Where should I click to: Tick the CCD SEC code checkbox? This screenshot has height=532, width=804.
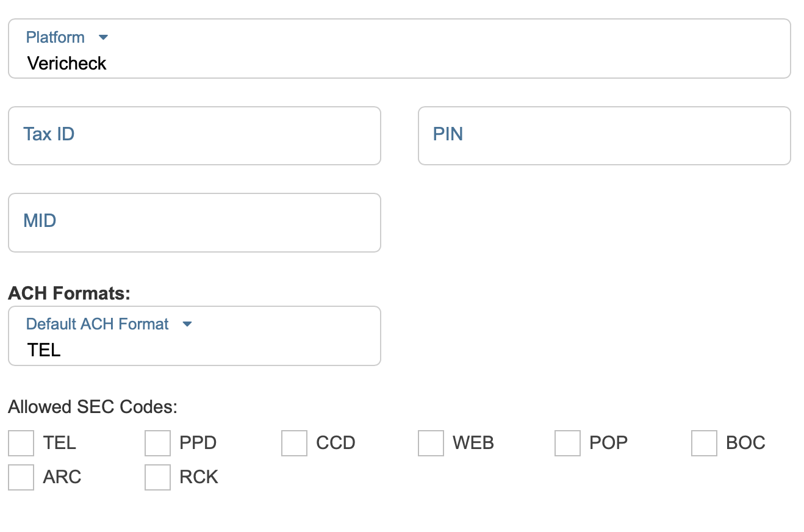tap(294, 443)
